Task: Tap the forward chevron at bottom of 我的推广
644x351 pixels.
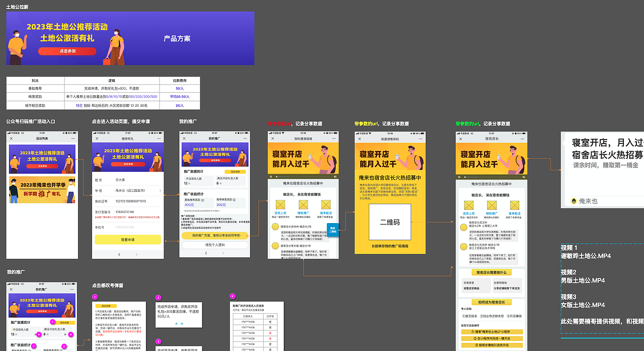Action: point(222,253)
